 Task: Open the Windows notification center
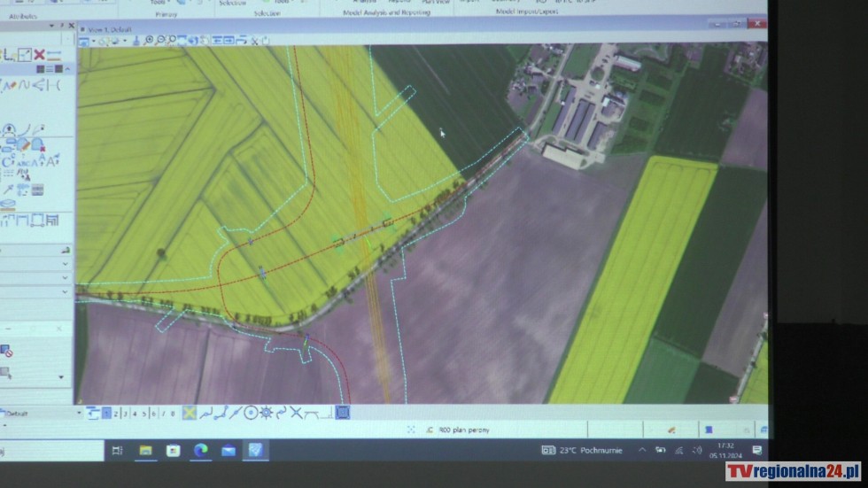point(756,451)
